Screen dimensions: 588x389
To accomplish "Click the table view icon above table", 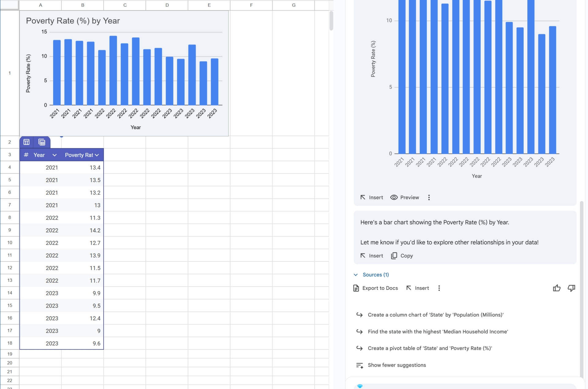I will coord(27,142).
